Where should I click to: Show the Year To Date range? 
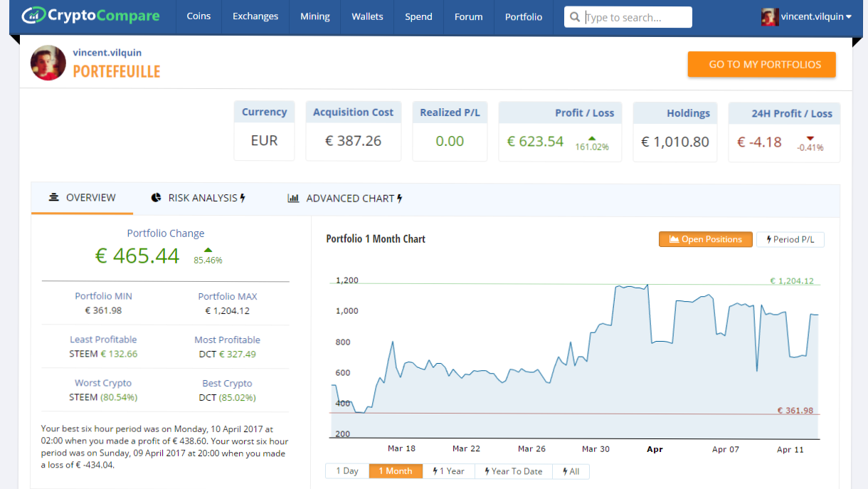tap(513, 471)
